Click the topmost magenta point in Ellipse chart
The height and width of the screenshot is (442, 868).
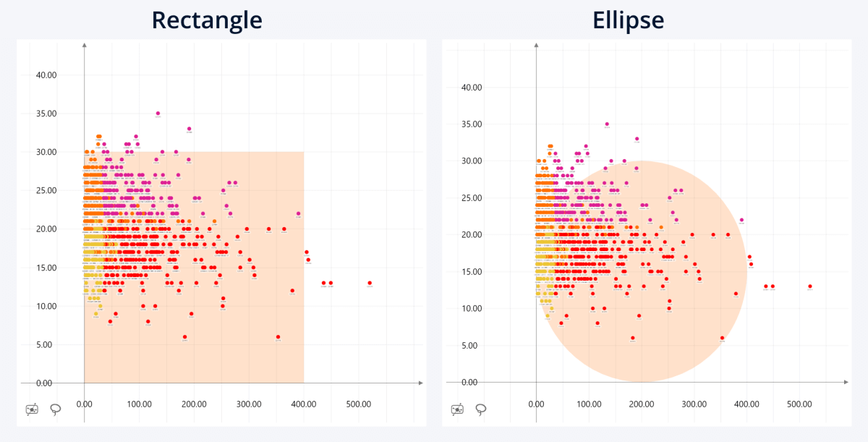pyautogui.click(x=607, y=124)
